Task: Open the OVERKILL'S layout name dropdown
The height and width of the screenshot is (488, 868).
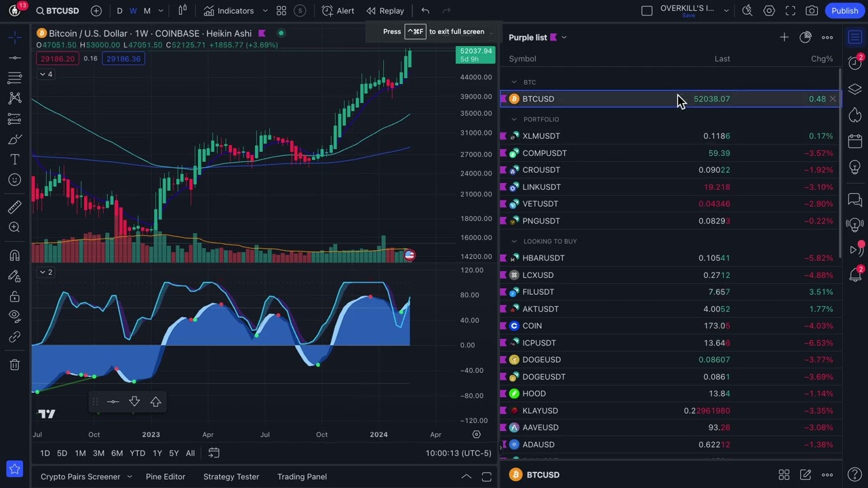Action: [x=726, y=11]
